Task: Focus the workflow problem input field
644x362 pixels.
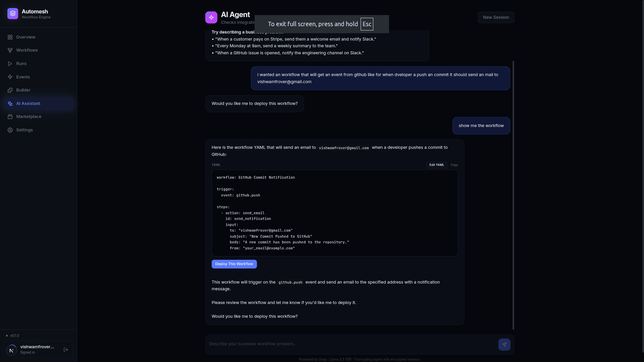Action: (351, 344)
